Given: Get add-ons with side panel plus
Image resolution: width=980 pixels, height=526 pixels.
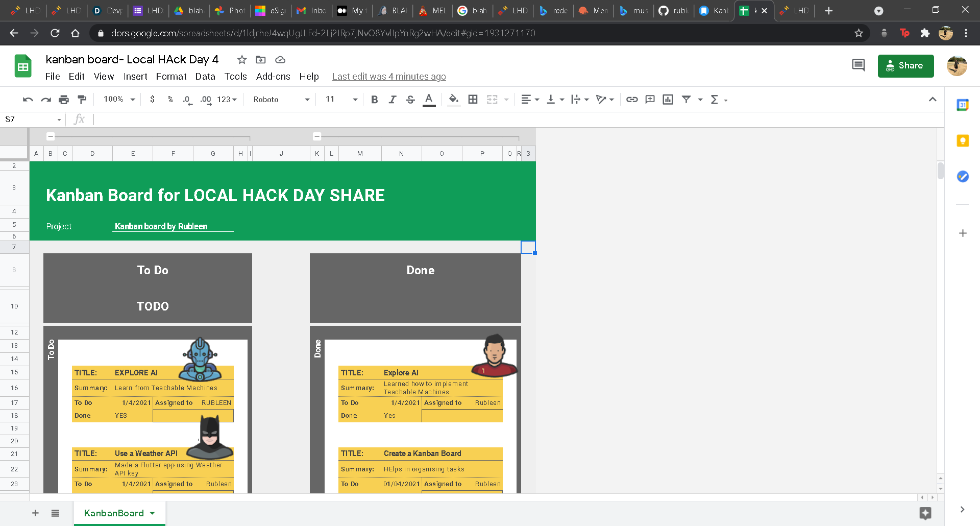Looking at the screenshot, I should (963, 233).
